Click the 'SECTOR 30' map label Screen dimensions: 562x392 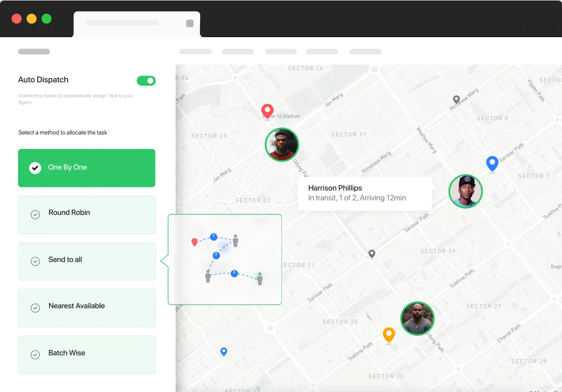386,376
